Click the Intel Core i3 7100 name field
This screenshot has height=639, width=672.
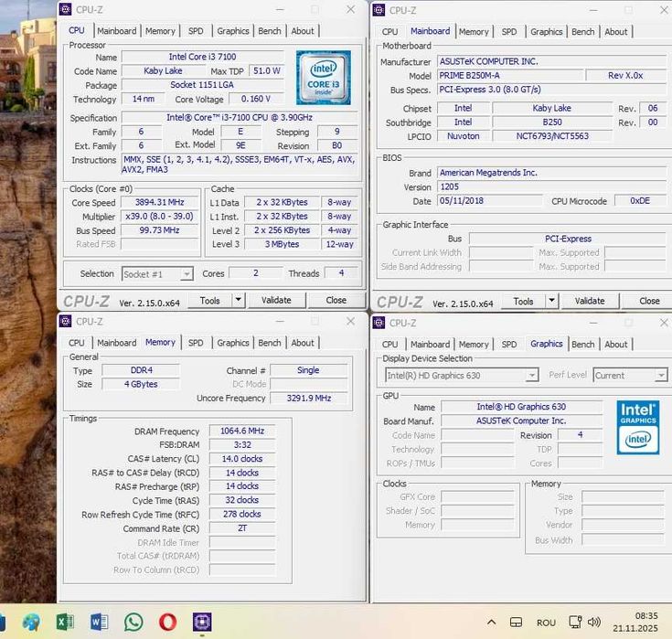click(202, 57)
